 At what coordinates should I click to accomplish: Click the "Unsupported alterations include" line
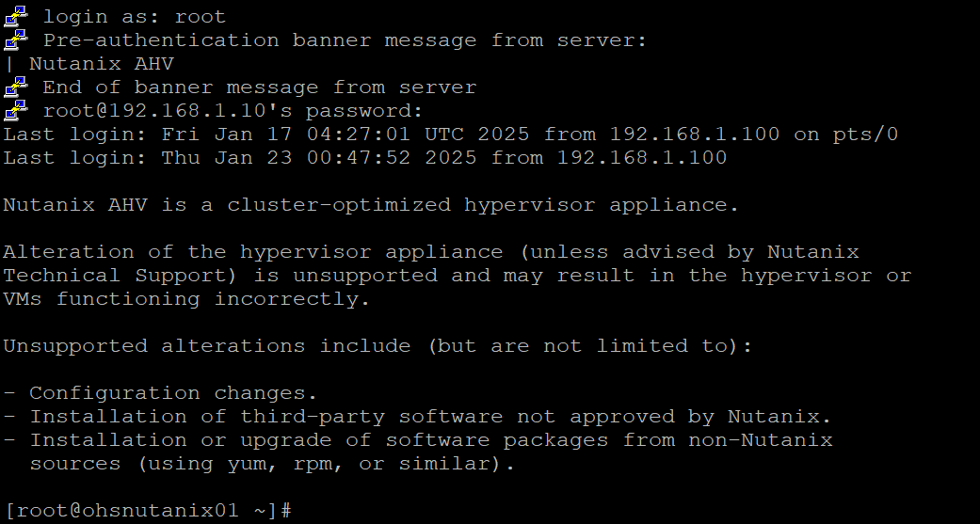point(378,346)
